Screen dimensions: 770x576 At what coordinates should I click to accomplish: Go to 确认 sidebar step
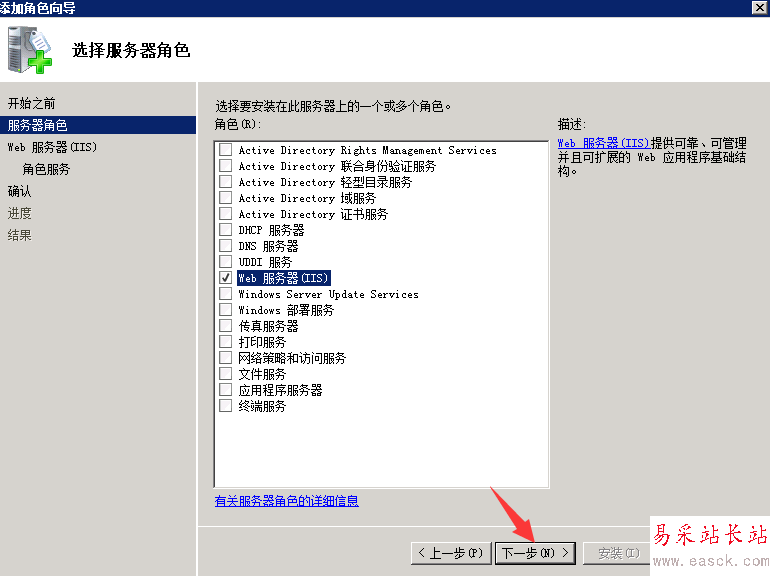tap(19, 191)
